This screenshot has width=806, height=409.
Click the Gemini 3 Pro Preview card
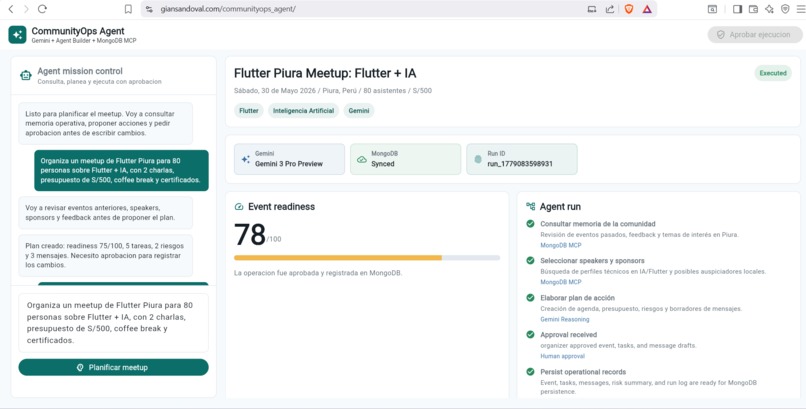[289, 159]
